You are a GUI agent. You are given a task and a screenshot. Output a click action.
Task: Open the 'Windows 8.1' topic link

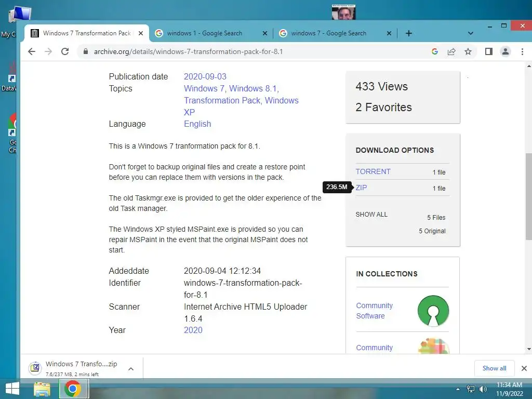click(x=253, y=88)
